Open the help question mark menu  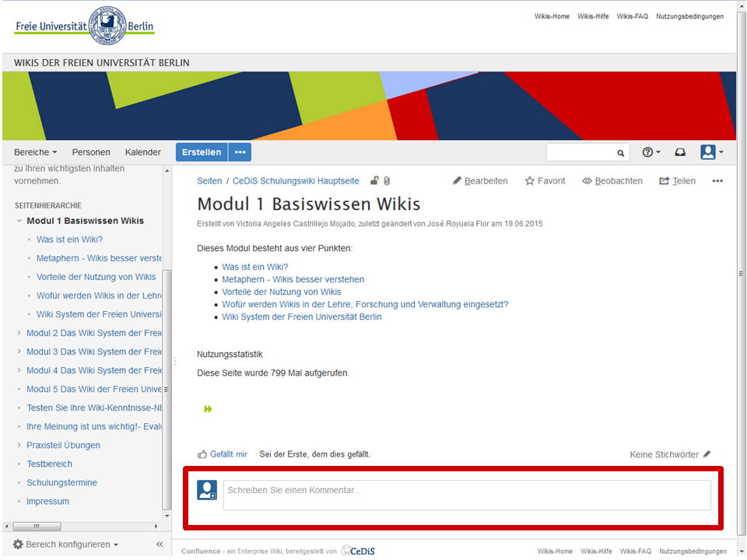click(651, 152)
